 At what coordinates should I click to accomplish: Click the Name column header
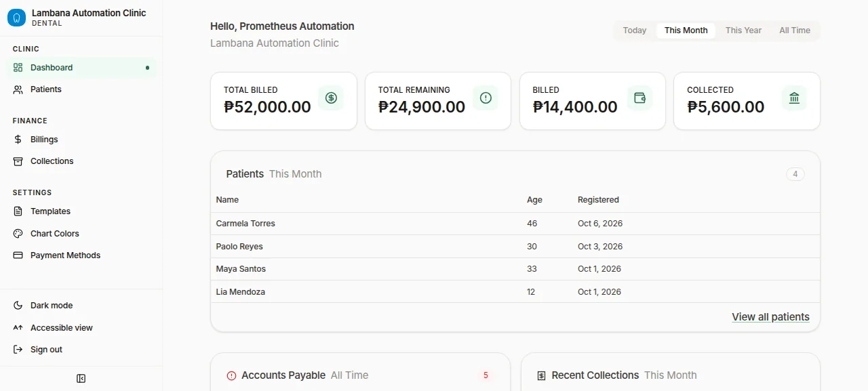click(x=227, y=200)
